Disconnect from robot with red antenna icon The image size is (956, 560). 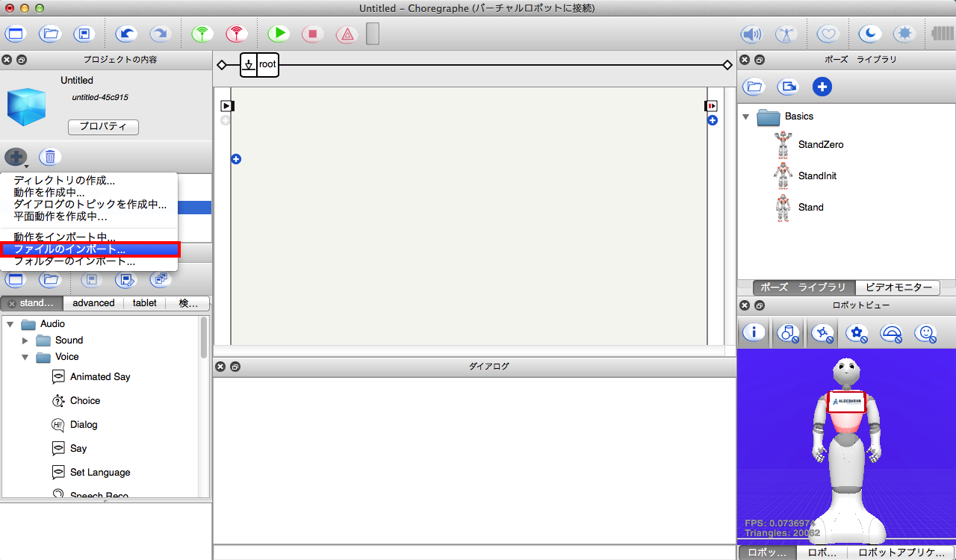click(236, 34)
